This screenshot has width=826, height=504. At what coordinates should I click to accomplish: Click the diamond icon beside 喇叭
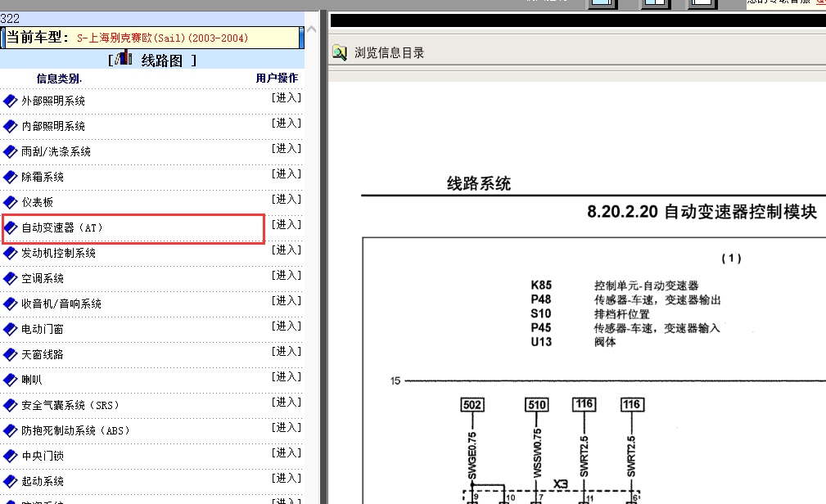pyautogui.click(x=9, y=380)
